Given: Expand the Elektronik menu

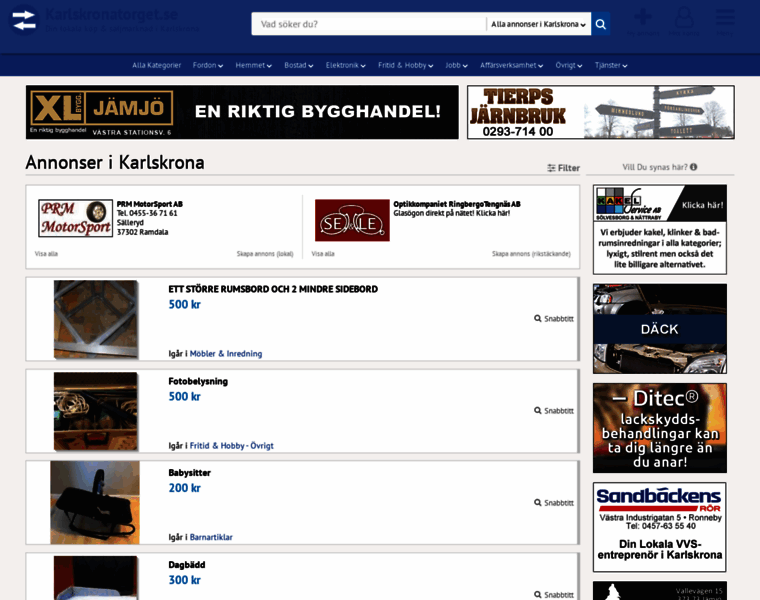Looking at the screenshot, I should coord(346,65).
